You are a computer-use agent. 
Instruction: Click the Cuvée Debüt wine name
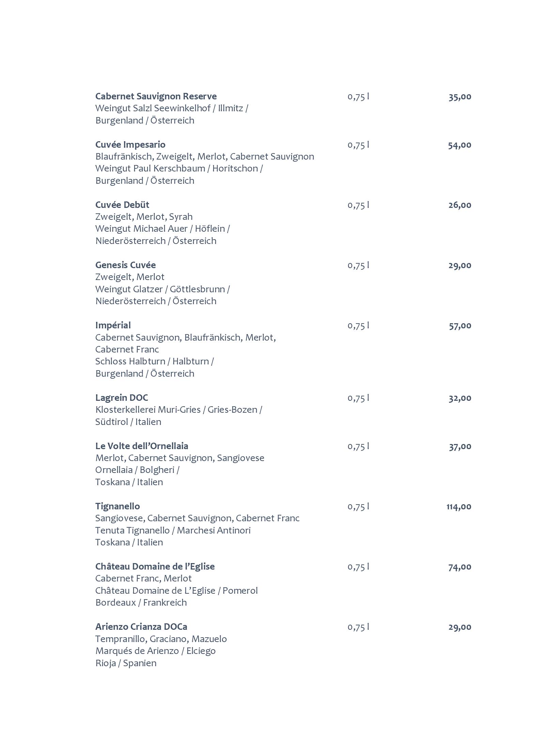pos(122,205)
